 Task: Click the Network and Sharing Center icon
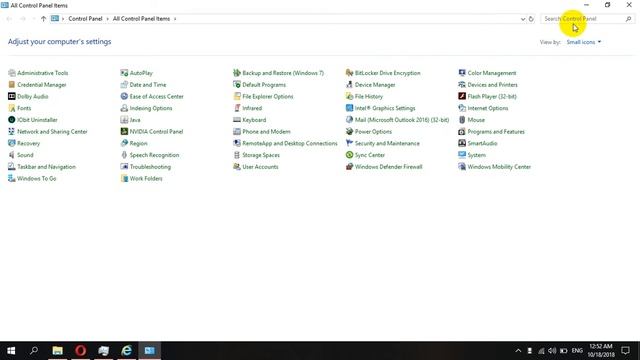pyautogui.click(x=12, y=131)
